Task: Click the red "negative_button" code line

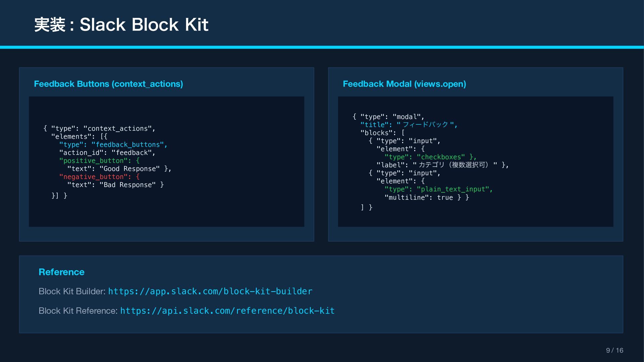Action: point(99,177)
